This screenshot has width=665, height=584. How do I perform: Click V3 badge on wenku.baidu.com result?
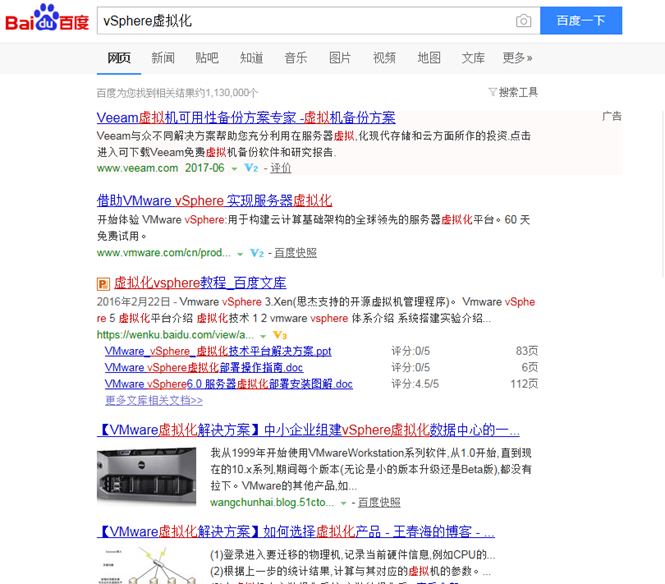pos(280,335)
